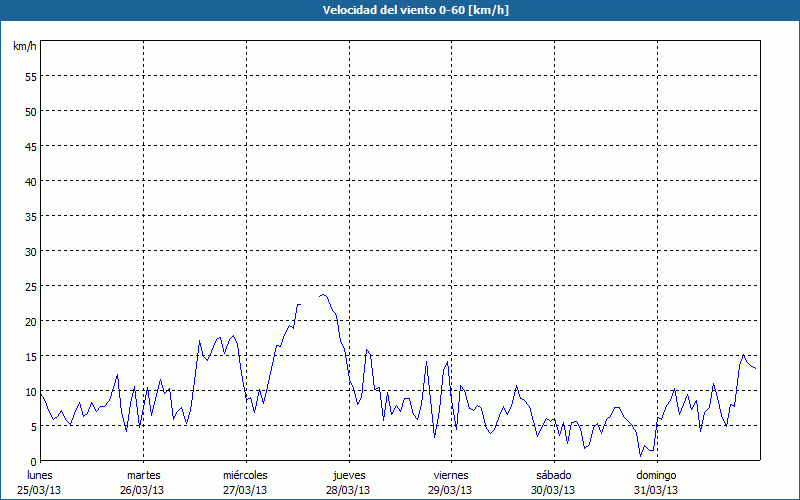The image size is (800, 500).
Task: Click the 10 tick label on the y-axis
Action: click(30, 391)
